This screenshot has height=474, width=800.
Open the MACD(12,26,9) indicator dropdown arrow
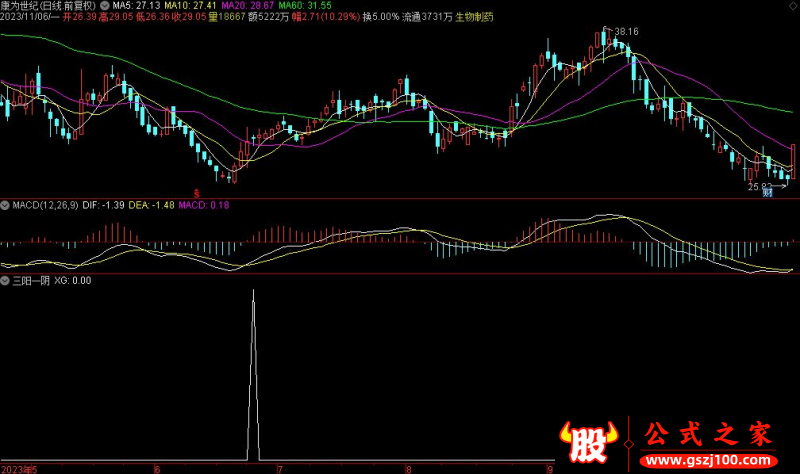point(5,205)
